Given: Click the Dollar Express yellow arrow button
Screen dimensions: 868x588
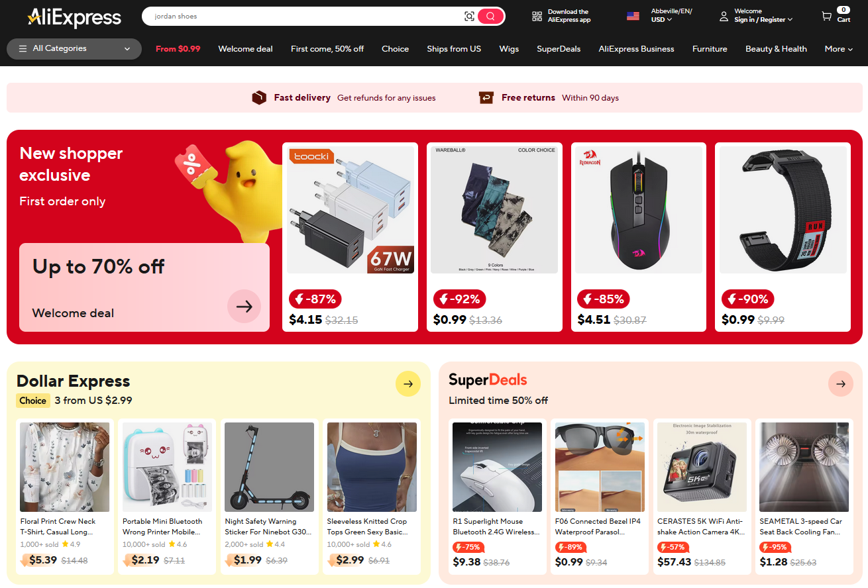Looking at the screenshot, I should click(408, 384).
